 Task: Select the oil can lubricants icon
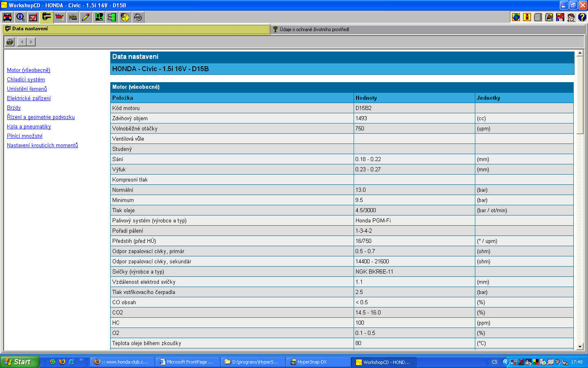pos(60,17)
